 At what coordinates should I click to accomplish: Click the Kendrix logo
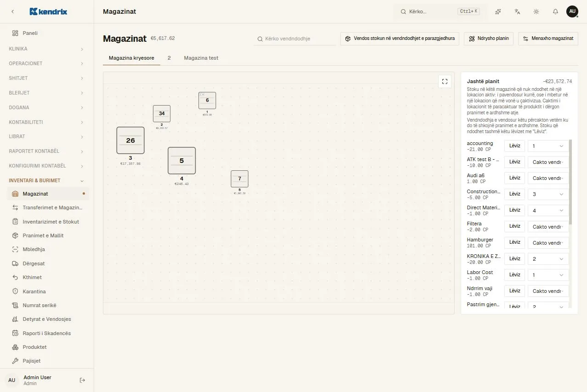(x=48, y=11)
